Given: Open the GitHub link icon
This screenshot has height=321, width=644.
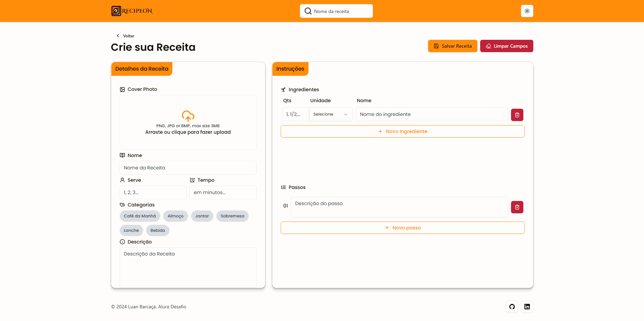Looking at the screenshot, I should pos(512,307).
